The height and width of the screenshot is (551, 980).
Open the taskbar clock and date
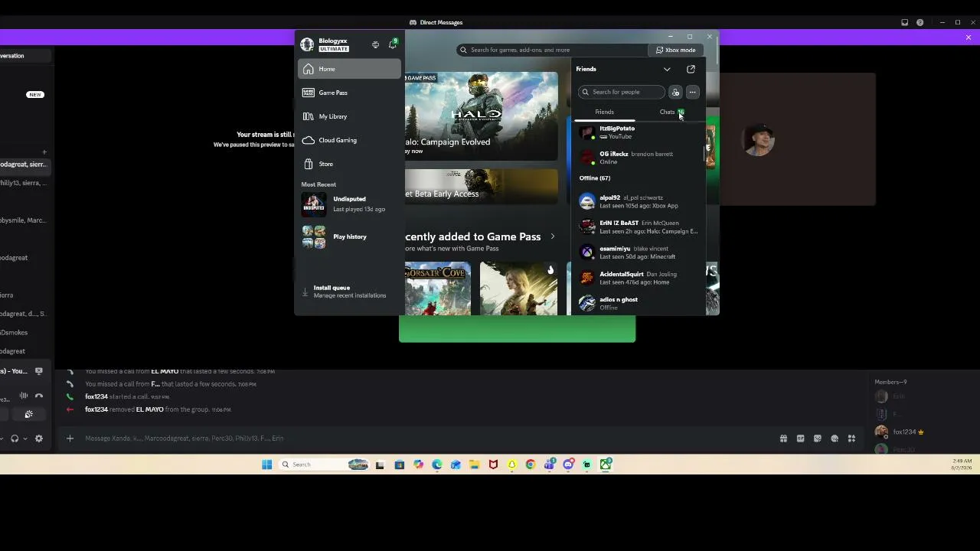962,465
